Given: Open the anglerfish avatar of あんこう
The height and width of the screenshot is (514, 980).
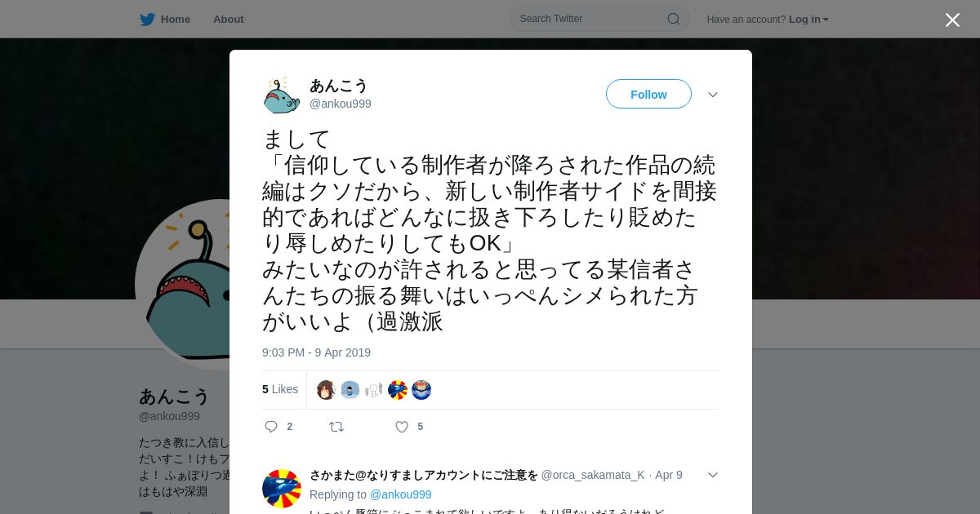Looking at the screenshot, I should [x=282, y=95].
